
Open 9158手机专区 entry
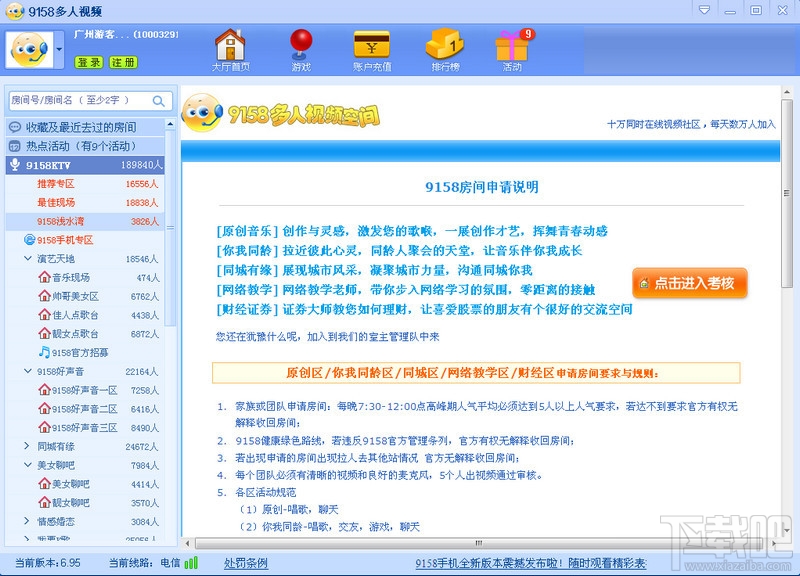[x=65, y=240]
